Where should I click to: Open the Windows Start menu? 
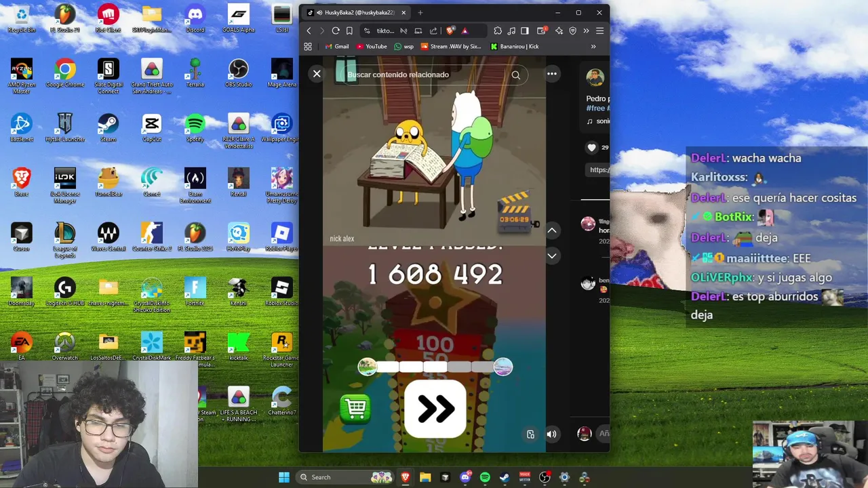click(x=284, y=477)
